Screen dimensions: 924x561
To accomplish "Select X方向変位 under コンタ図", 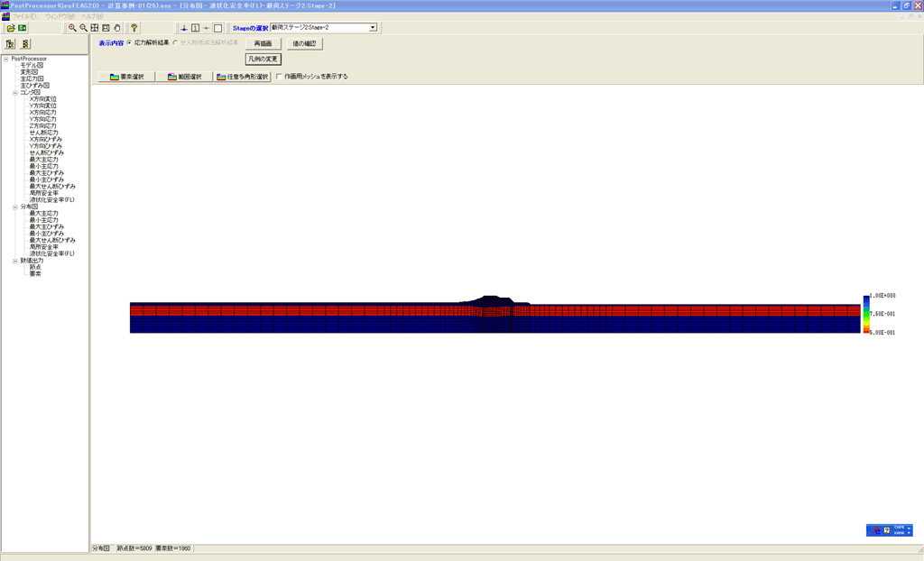I will [43, 99].
